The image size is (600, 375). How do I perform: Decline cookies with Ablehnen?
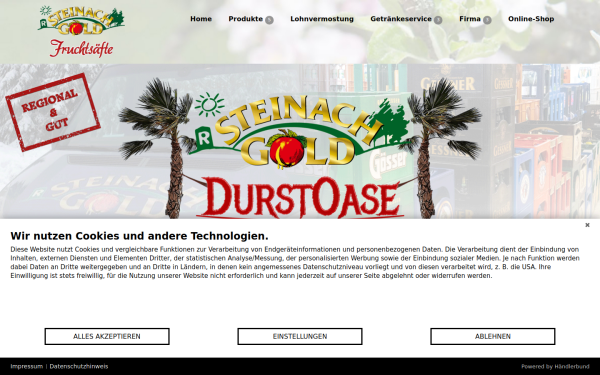493,336
